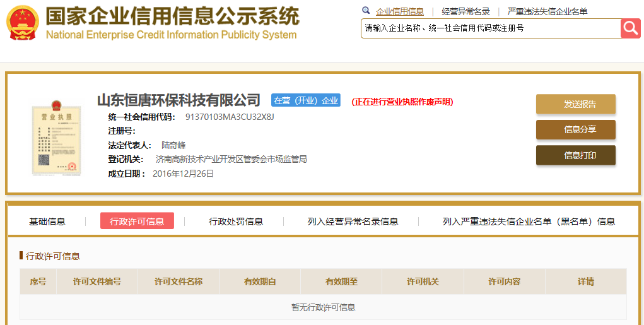This screenshot has width=644, height=325.
Task: Open the 列入经营异常名录信息 tab
Action: coord(353,222)
